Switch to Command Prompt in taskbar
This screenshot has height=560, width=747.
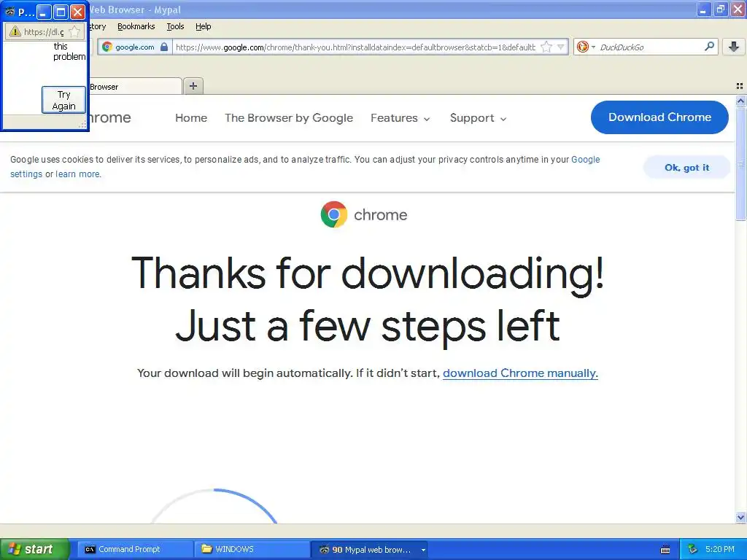click(x=135, y=549)
